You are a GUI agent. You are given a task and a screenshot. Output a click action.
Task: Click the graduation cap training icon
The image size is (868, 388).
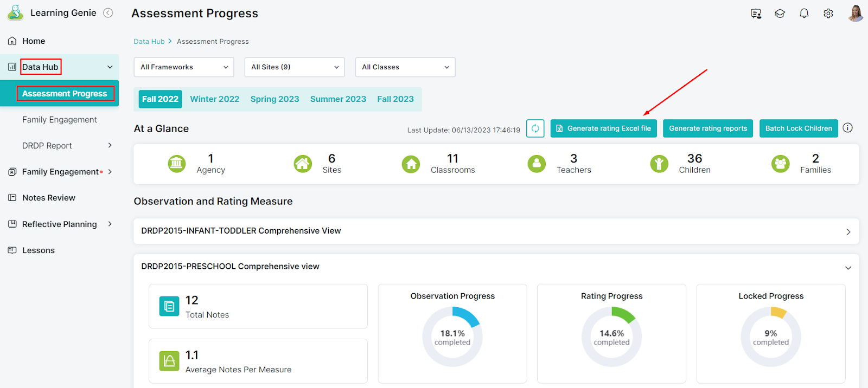click(x=780, y=14)
